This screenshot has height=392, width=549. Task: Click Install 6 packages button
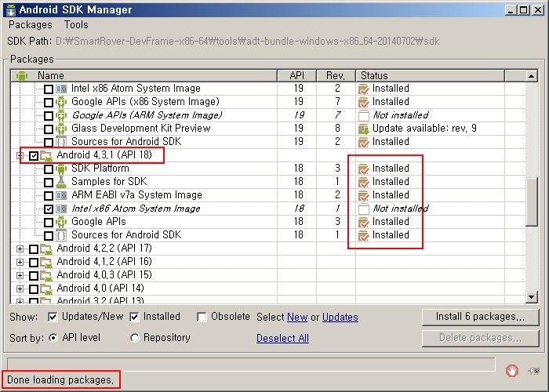click(480, 317)
